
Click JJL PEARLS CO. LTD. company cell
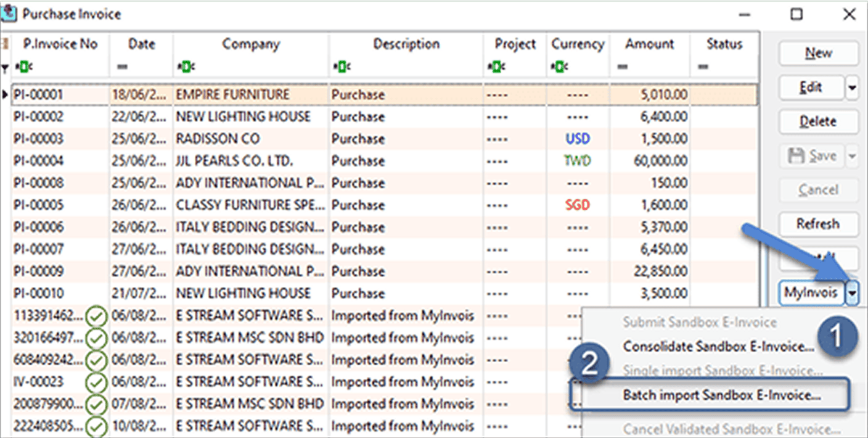pyautogui.click(x=251, y=161)
